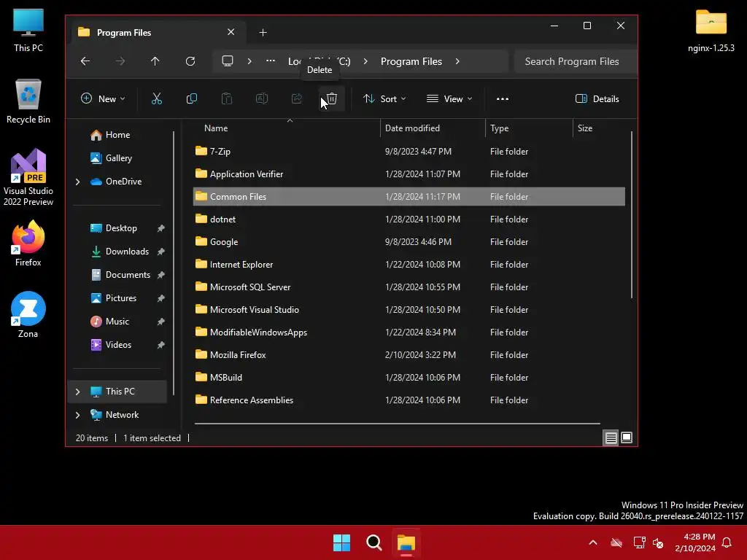Click the Delete trash can icon

332,98
